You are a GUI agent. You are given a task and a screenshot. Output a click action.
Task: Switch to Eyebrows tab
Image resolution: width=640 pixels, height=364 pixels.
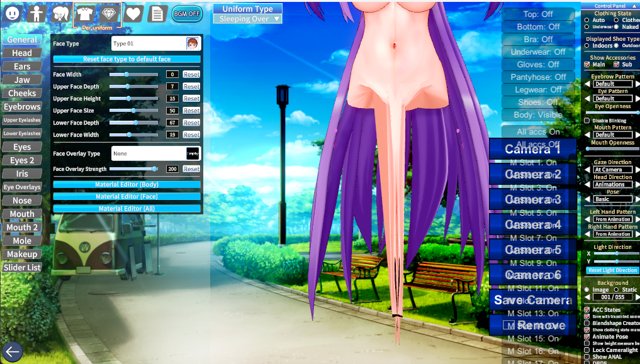point(22,107)
